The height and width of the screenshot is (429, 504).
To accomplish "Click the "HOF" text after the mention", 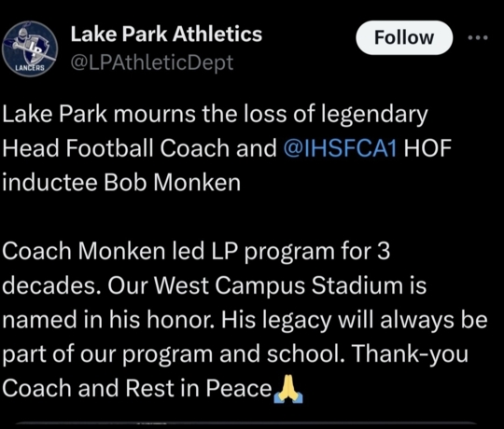I will coord(427,148).
